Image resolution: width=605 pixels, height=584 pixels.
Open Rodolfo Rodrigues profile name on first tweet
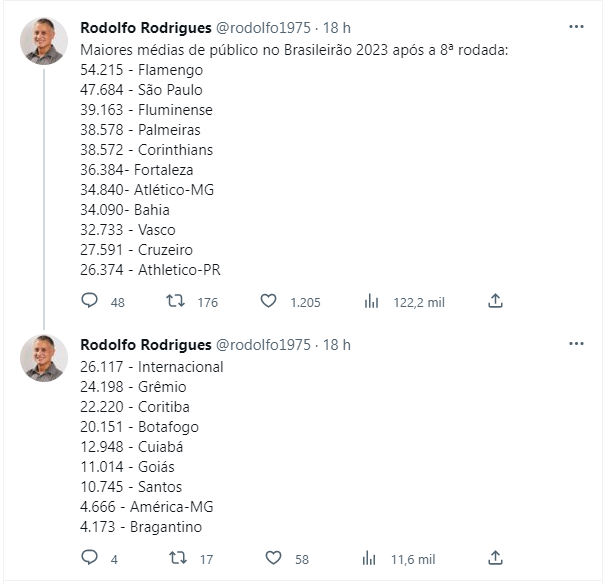coord(146,28)
